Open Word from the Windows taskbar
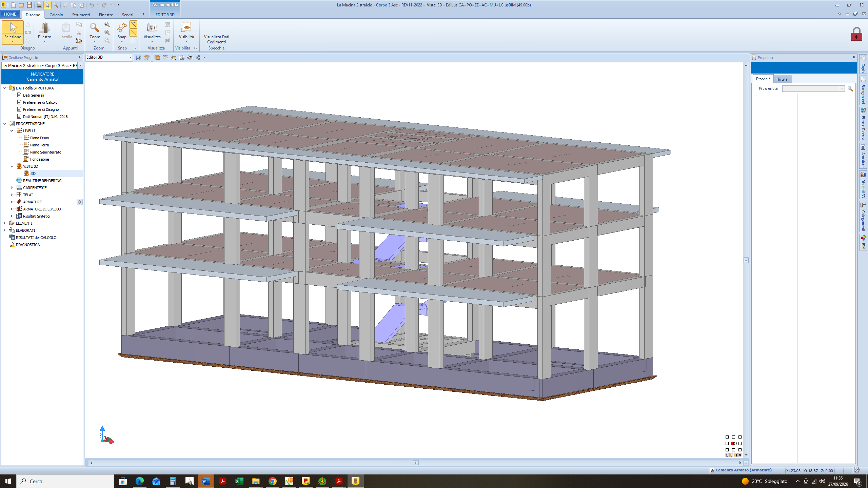This screenshot has height=488, width=868. pos(206,481)
